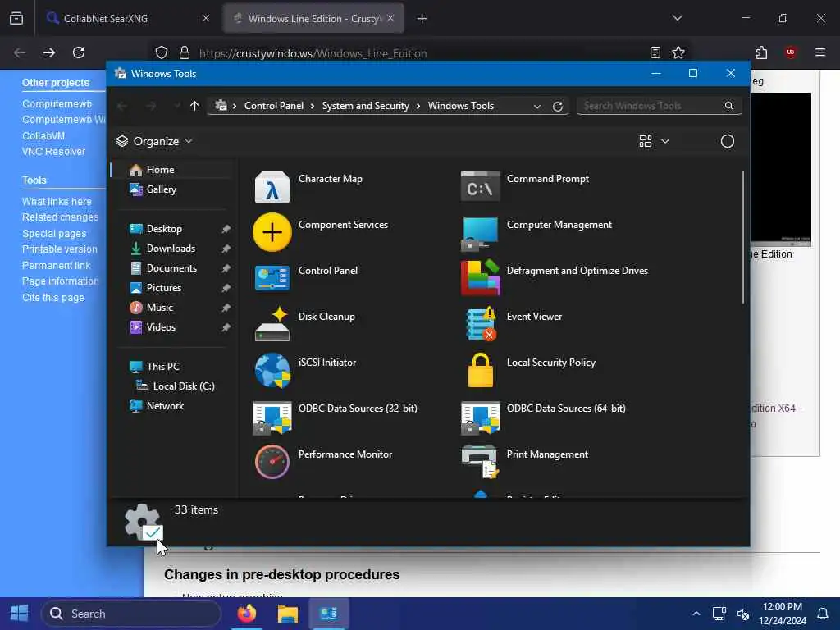
Task: Open the Control Panel icon in list
Action: [x=272, y=278]
